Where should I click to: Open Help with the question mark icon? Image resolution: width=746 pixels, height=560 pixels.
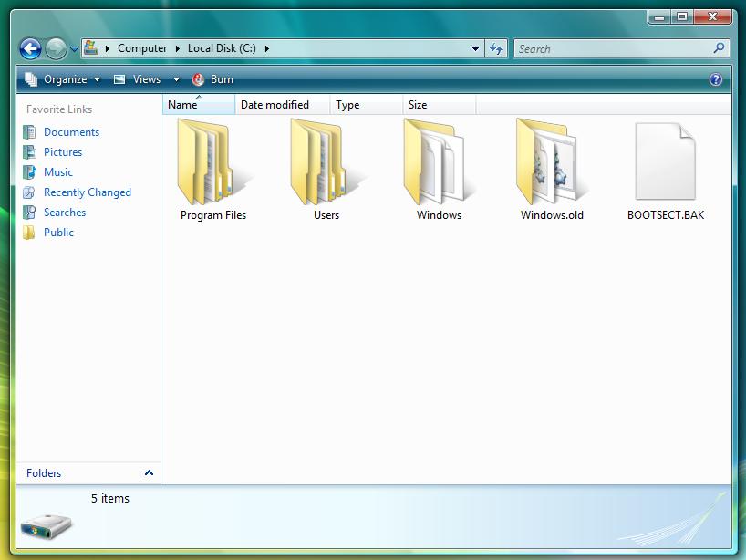pos(716,79)
